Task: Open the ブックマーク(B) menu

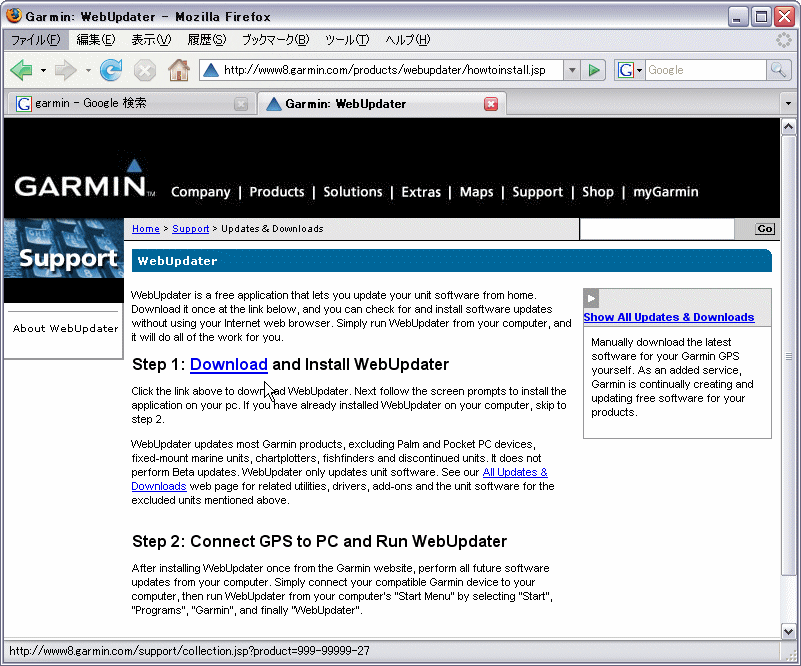Action: 275,40
